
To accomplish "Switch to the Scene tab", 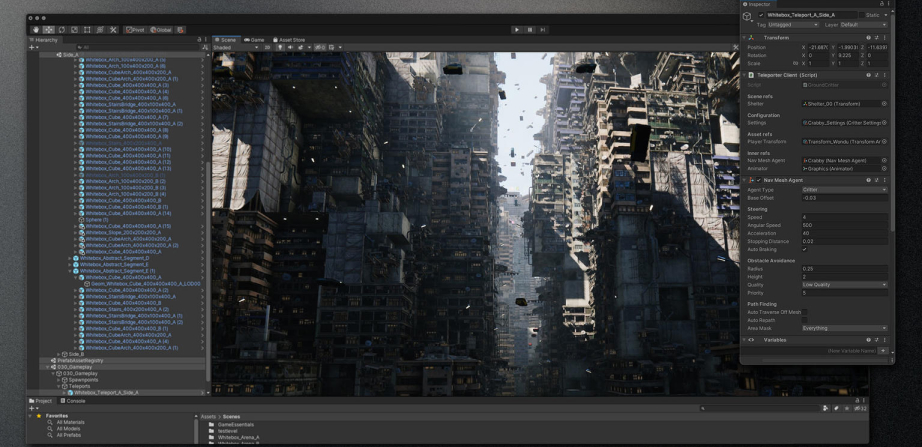I will pyautogui.click(x=225, y=40).
